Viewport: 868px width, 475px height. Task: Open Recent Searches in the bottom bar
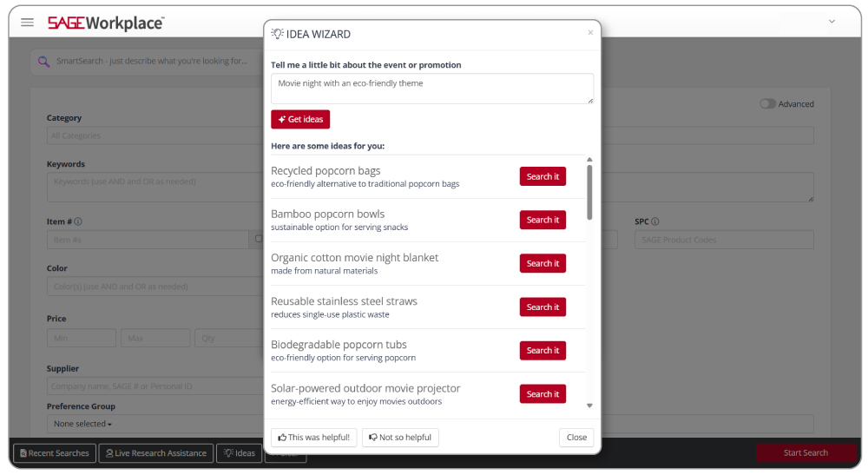click(x=53, y=453)
